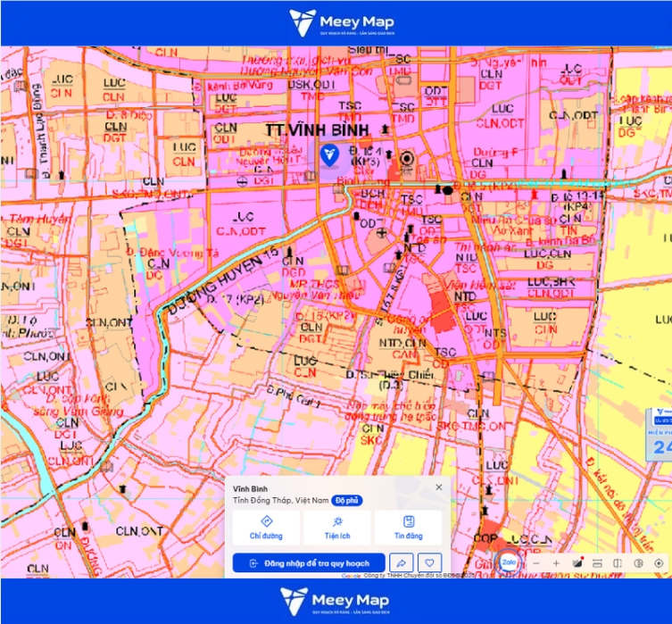
Task: Click the partially visible promo banner at right
Action: click(660, 435)
